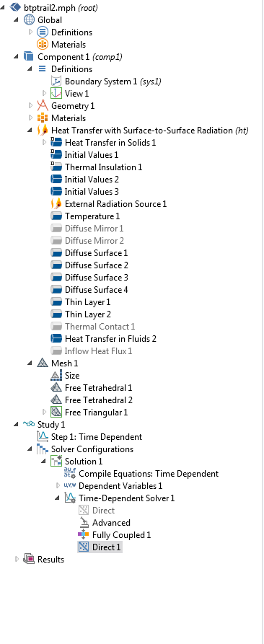The image size is (264, 644).
Task: Click the Results node icon
Action: click(x=29, y=559)
